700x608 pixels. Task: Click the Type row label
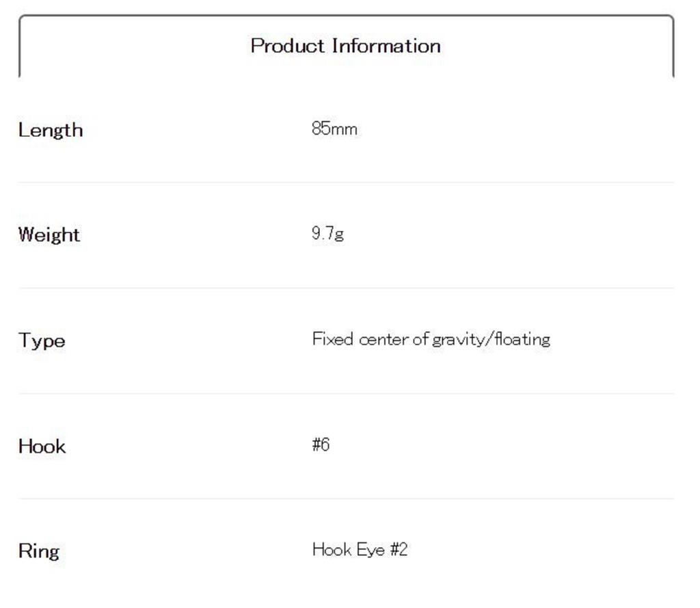click(x=42, y=341)
